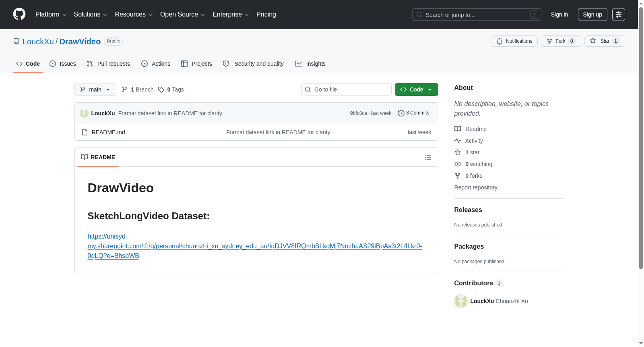
Task: Click the repository icon near LouckXu
Action: [16, 42]
